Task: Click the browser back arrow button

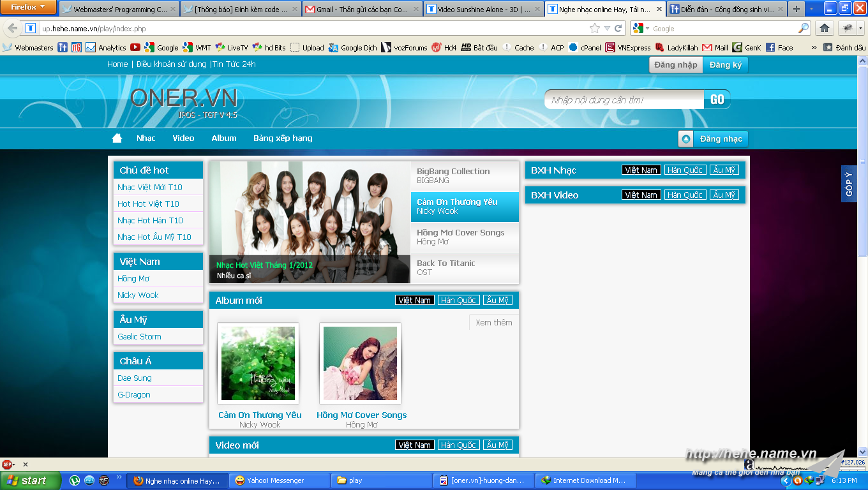Action: pyautogui.click(x=12, y=28)
